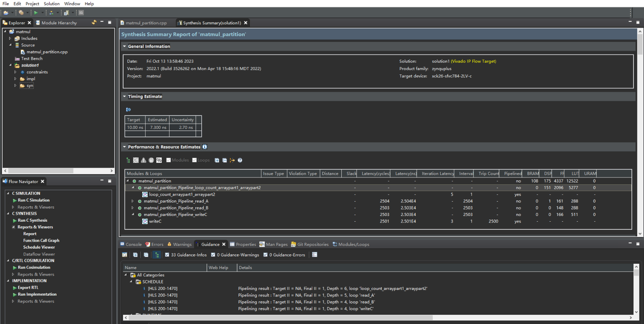Collapse all rows in performance table
This screenshot has width=644, height=324.
click(225, 160)
